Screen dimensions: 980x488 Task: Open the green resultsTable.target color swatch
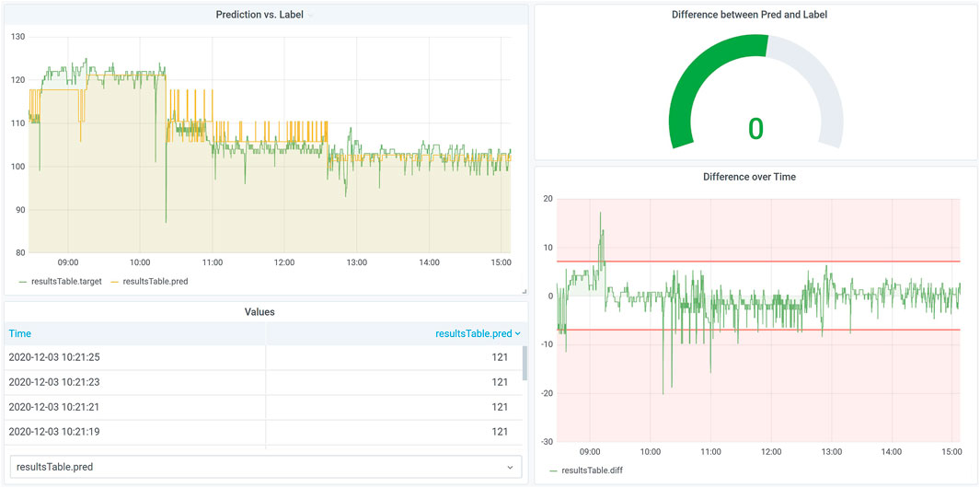(23, 282)
